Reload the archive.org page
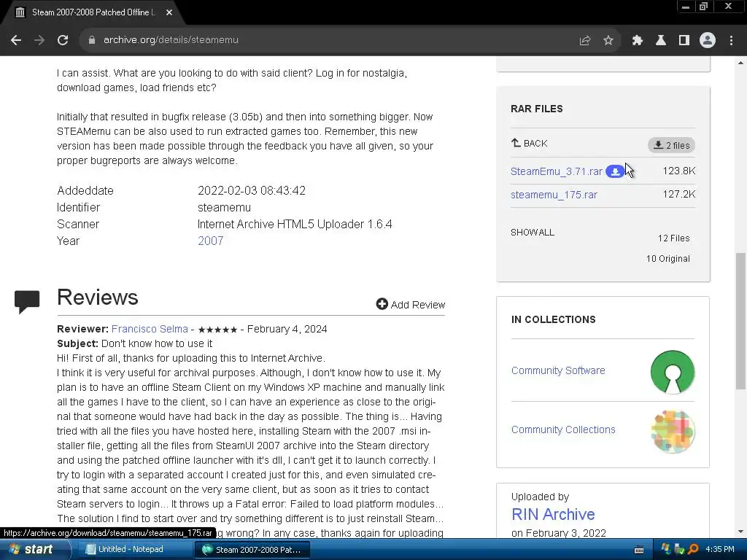This screenshot has width=747, height=560. point(63,40)
